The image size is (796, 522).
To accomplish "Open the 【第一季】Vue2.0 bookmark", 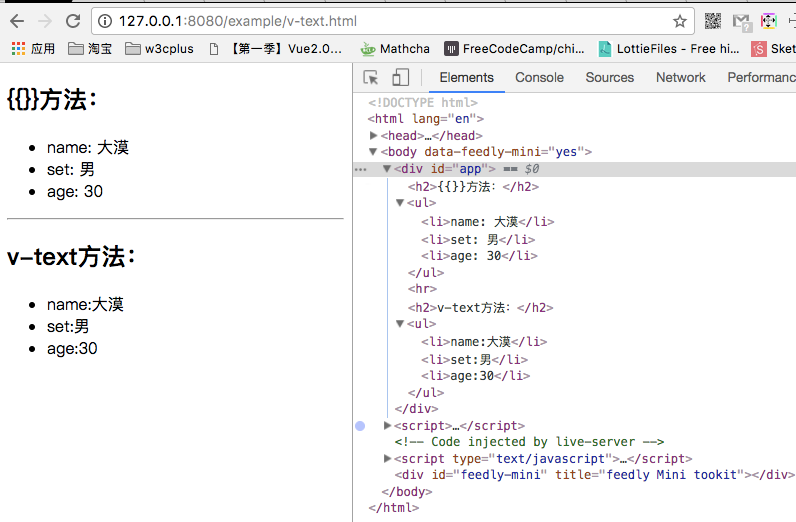I will point(276,49).
